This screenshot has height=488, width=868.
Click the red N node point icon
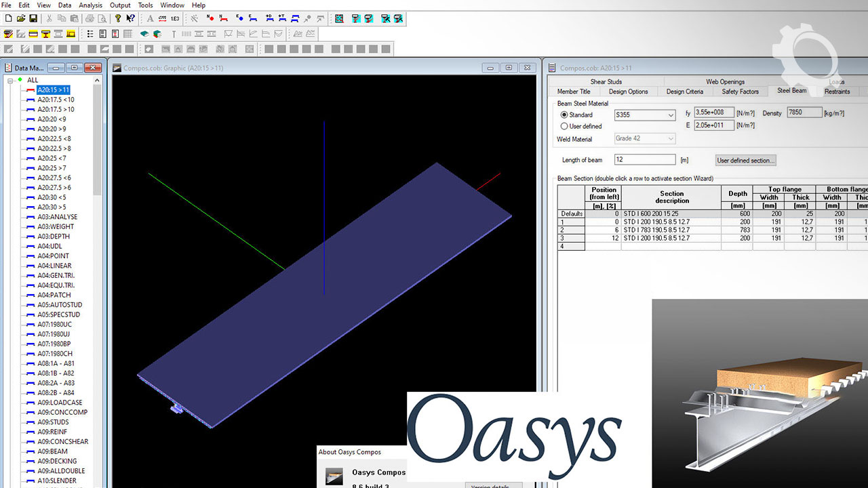point(210,19)
